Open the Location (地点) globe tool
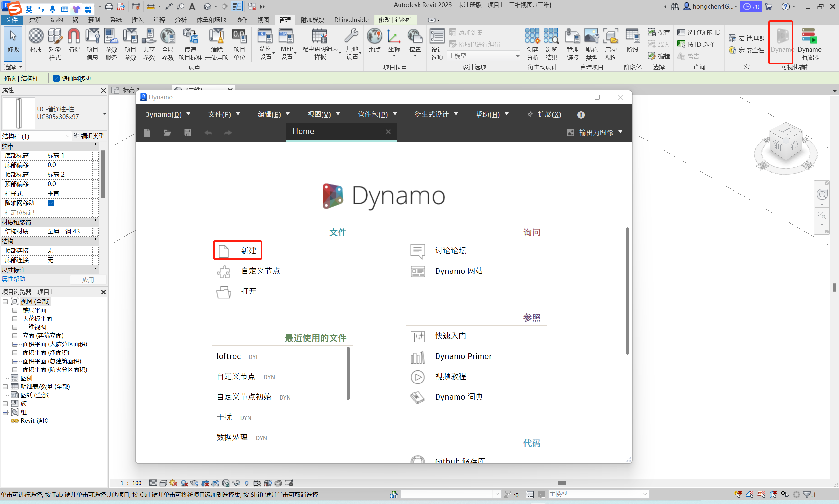This screenshot has width=839, height=504. click(375, 41)
